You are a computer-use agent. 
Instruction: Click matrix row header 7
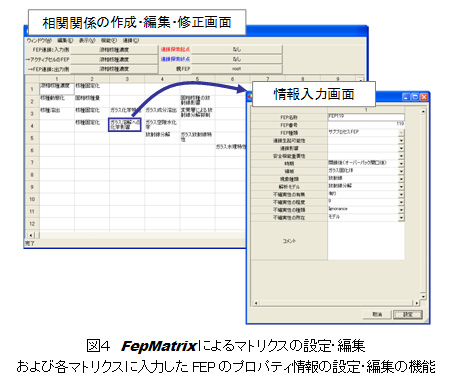(x=32, y=162)
